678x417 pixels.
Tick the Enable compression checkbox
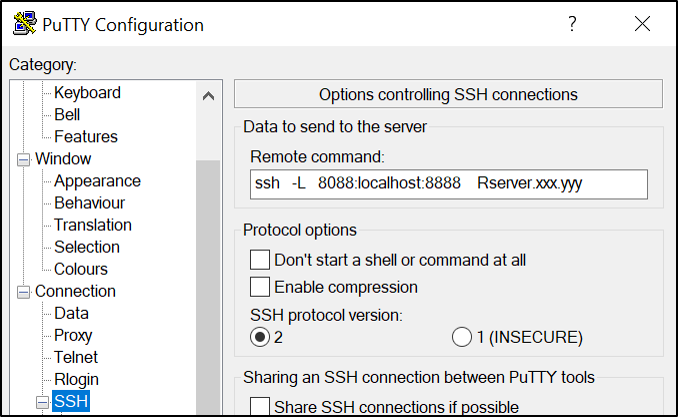pyautogui.click(x=260, y=287)
